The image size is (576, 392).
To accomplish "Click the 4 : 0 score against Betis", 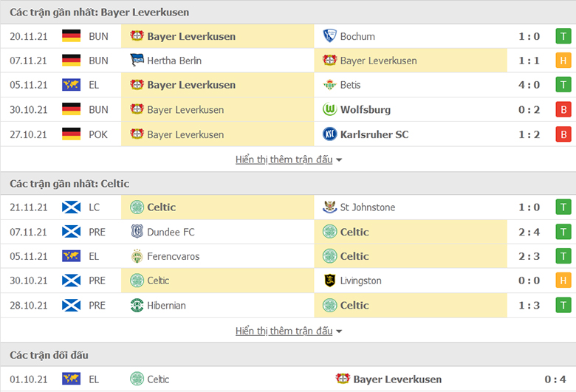I will click(529, 85).
